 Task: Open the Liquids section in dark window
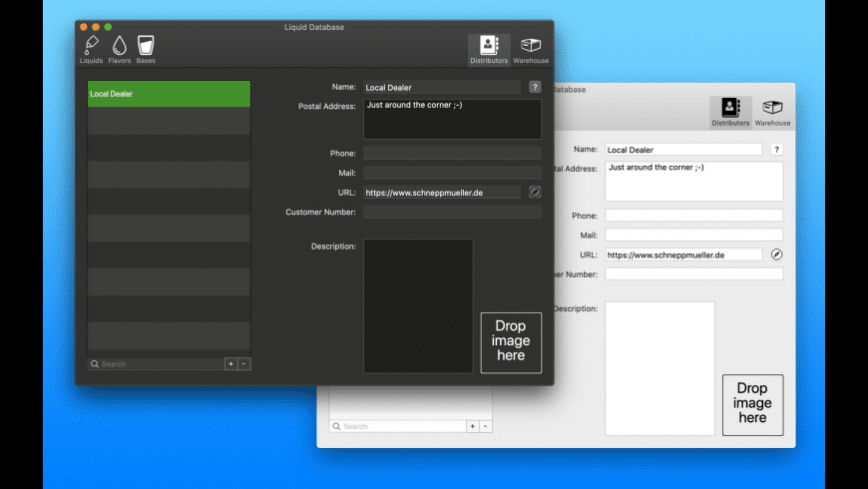(92, 50)
